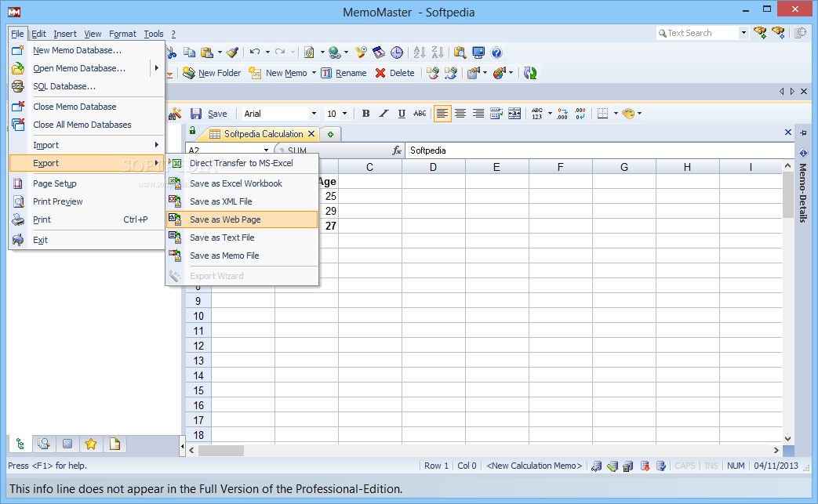This screenshot has width=818, height=504.
Task: Select Print Preview from File menu
Action: (86, 201)
